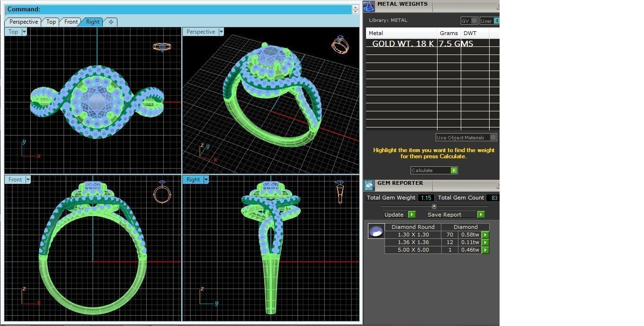Open the Perspective viewport dropdown arrow
644x326 pixels.
point(221,32)
